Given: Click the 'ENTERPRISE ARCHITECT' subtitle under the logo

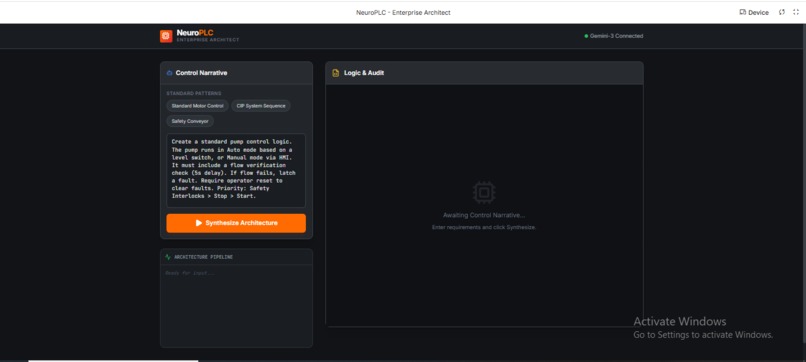Looking at the screenshot, I should (208, 40).
